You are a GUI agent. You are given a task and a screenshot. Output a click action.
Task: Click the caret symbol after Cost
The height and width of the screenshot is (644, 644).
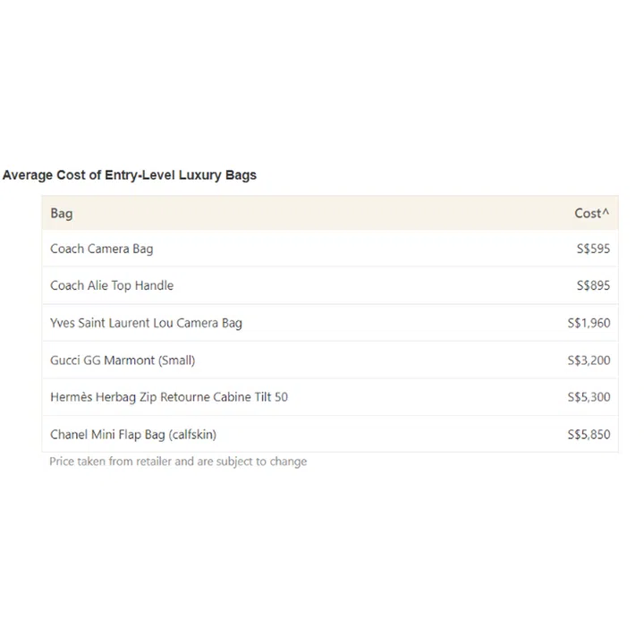click(606, 212)
